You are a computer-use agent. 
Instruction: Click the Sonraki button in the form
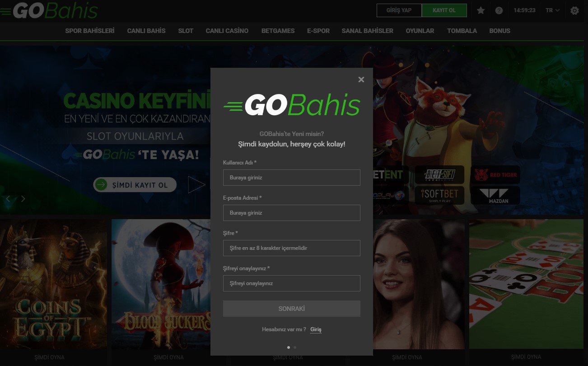[x=292, y=309]
